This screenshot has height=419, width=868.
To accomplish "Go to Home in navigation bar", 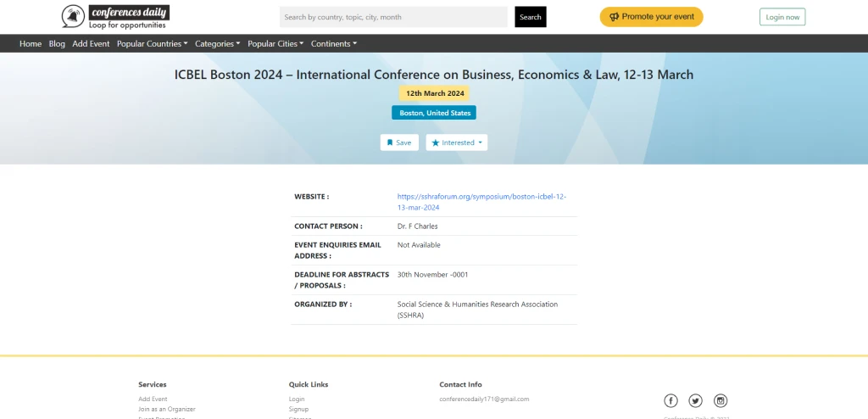I will pos(31,44).
